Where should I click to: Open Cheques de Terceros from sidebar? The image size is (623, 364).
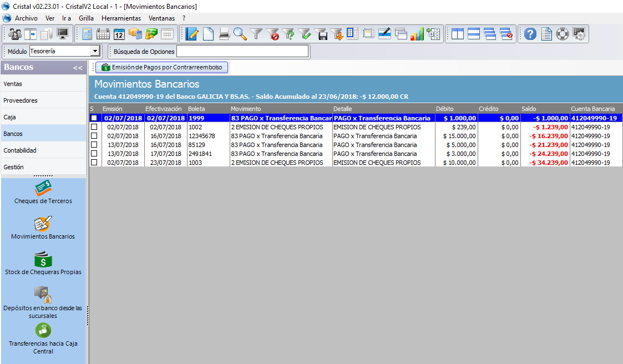coord(43,192)
